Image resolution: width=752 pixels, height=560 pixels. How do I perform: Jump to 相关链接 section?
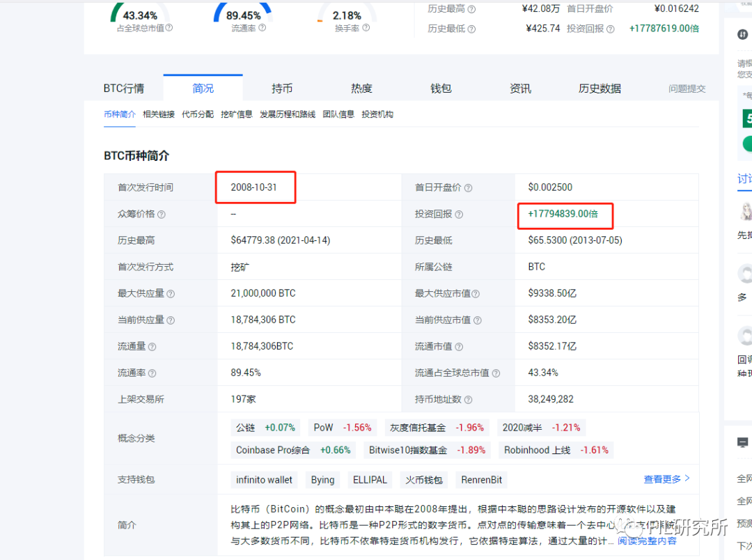pos(159,114)
